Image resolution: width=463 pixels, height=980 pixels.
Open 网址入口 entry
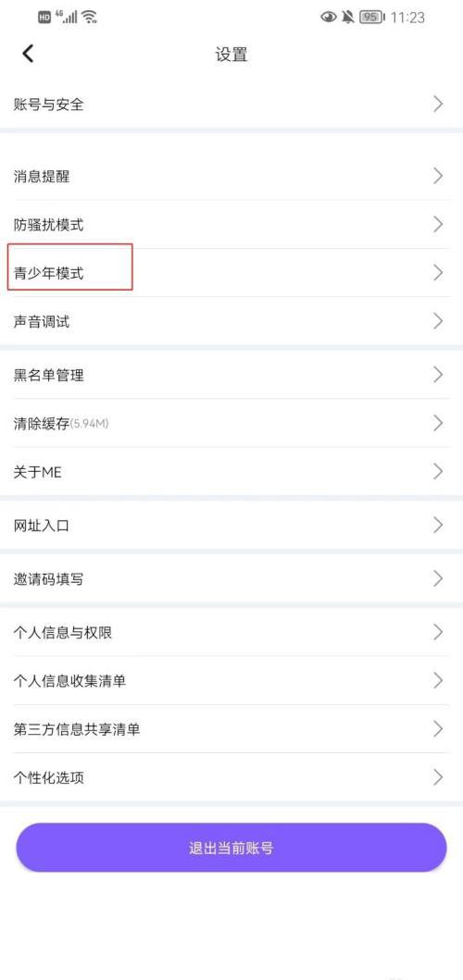tap(231, 526)
